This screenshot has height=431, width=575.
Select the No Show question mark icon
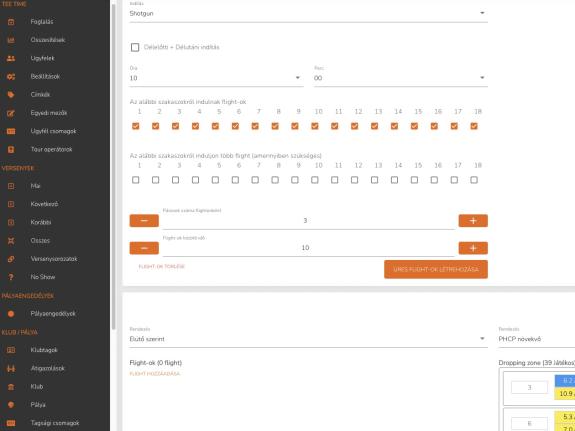point(11,277)
